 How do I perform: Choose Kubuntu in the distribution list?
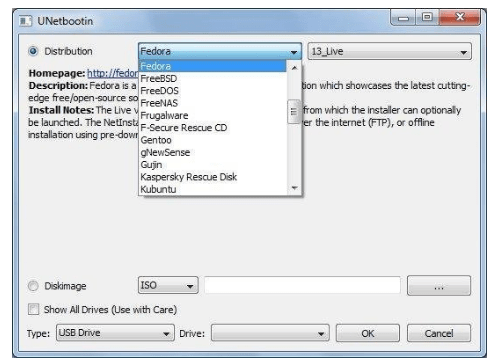tap(213, 189)
